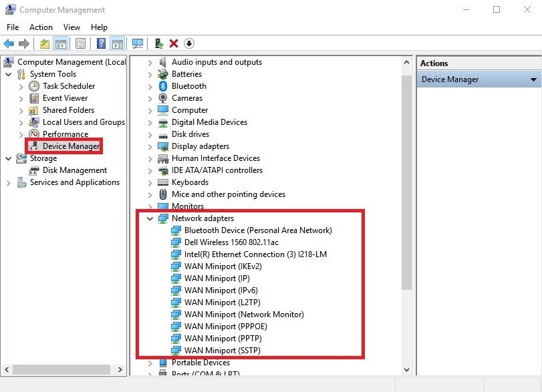Screen dimensions: 542x392
Task: Open the Action menu
Action: [41, 27]
